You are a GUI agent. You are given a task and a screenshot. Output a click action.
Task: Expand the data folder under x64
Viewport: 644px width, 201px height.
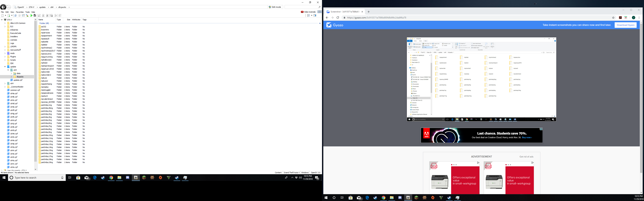[12, 73]
